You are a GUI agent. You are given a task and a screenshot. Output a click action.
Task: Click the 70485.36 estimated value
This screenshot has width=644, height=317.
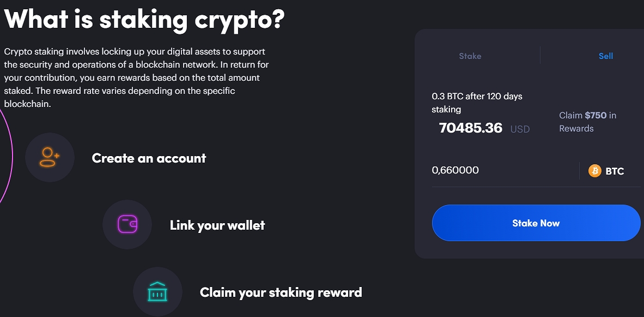click(470, 128)
